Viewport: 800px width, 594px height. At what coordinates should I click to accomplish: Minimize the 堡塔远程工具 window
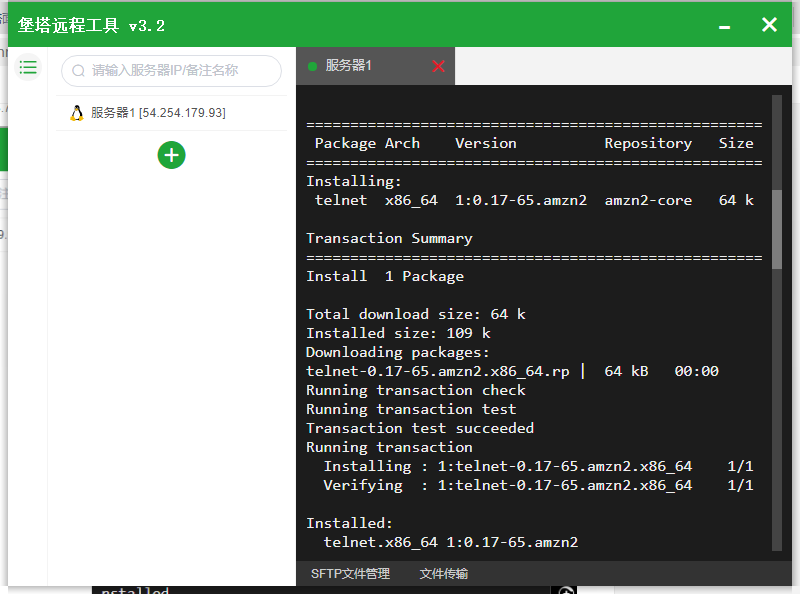(x=724, y=27)
